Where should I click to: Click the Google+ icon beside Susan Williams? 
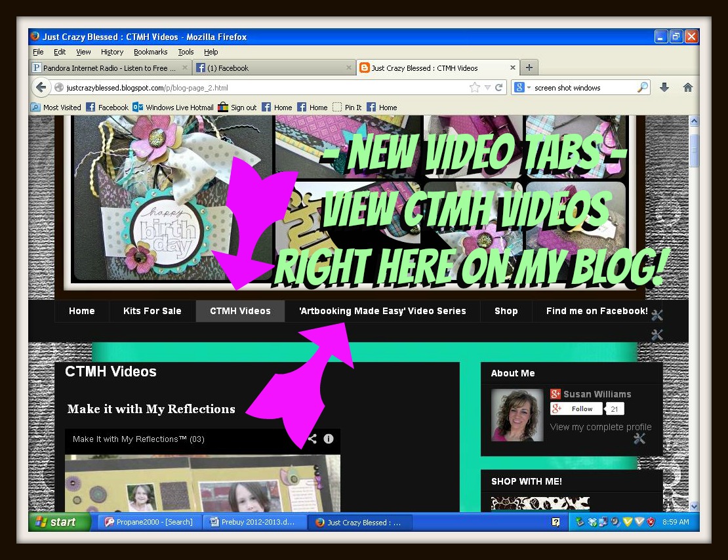point(556,394)
